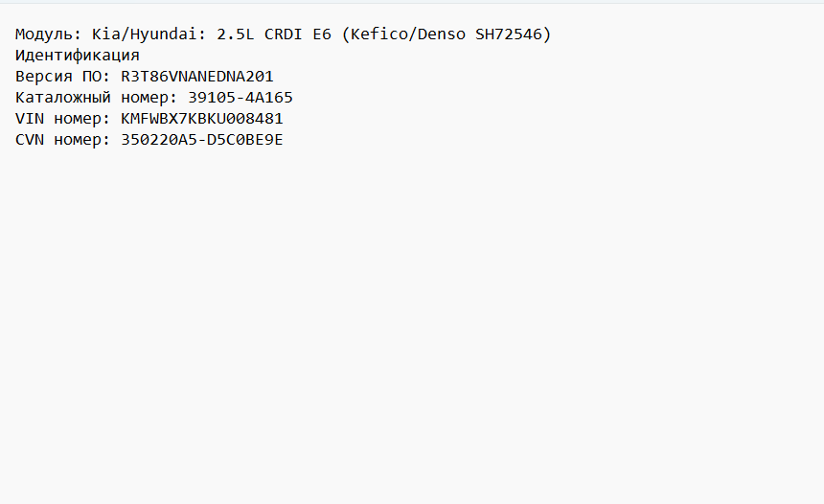The width and height of the screenshot is (824, 504).
Task: Click the "VIN" label
Action: pyautogui.click(x=30, y=118)
